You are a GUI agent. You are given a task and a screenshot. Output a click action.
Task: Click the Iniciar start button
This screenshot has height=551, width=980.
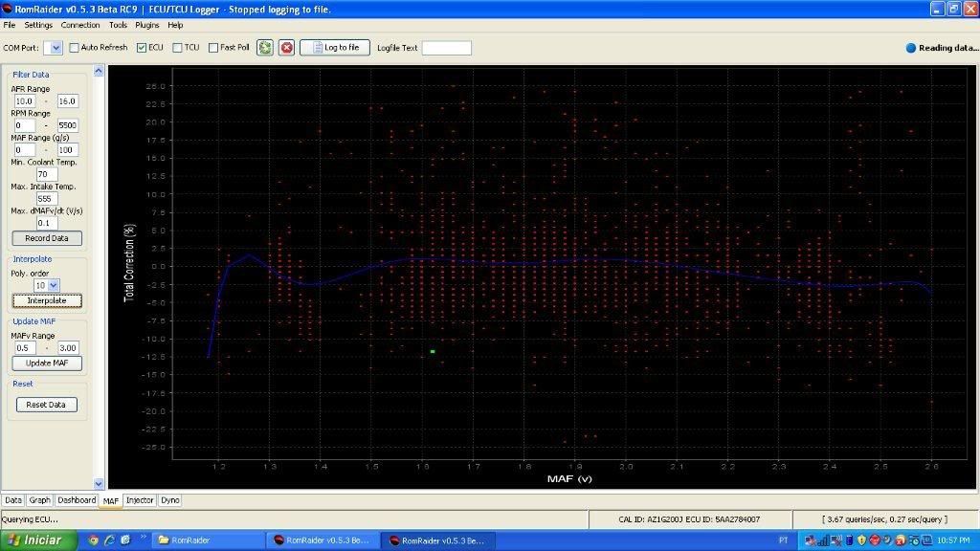click(x=38, y=540)
